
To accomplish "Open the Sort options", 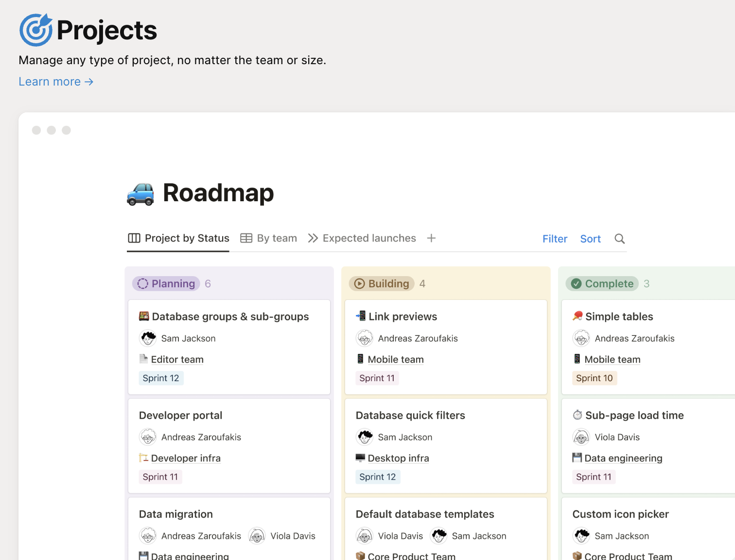I will coord(590,239).
